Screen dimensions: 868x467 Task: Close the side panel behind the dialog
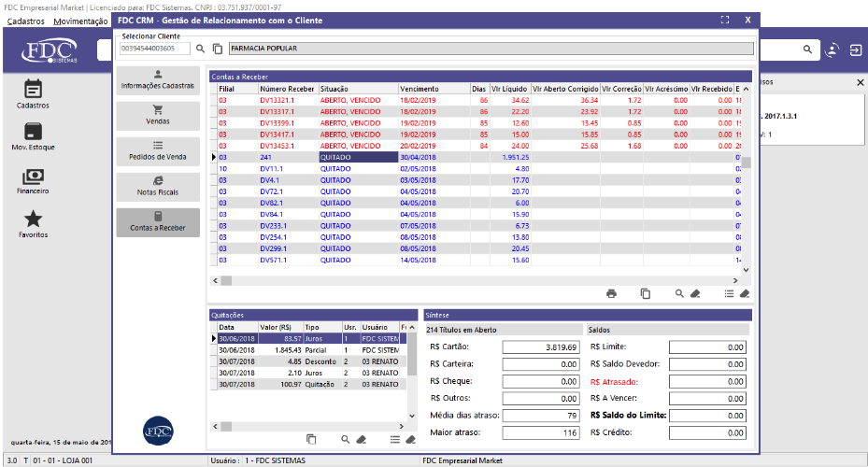860,82
